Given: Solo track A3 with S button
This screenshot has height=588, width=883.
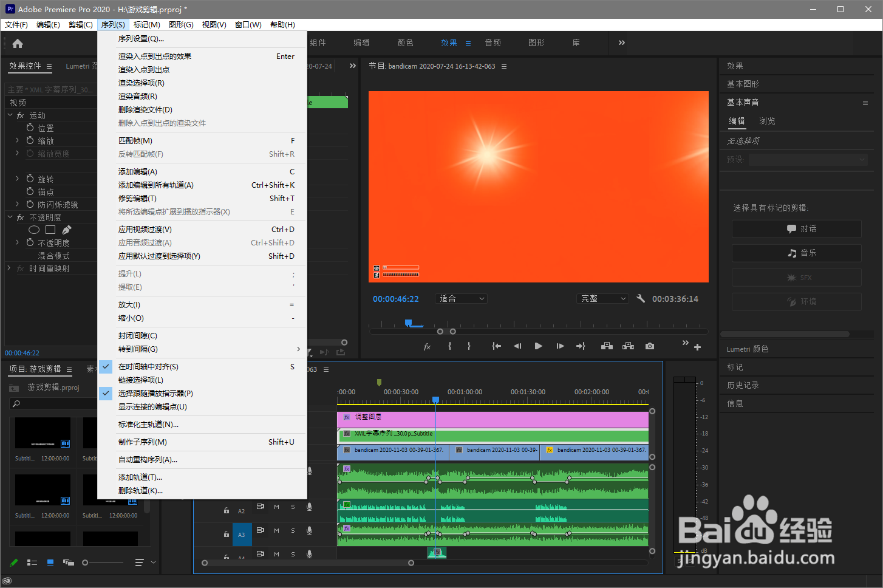Looking at the screenshot, I should coord(293,530).
